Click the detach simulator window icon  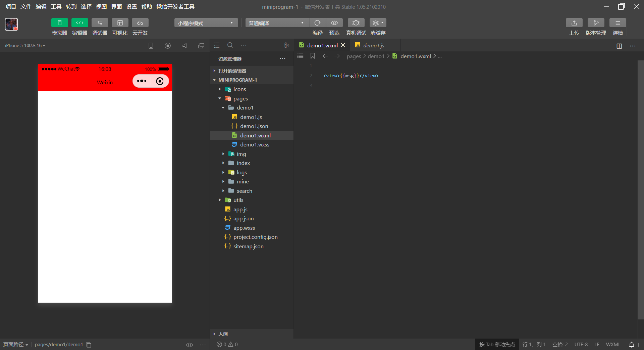(201, 46)
